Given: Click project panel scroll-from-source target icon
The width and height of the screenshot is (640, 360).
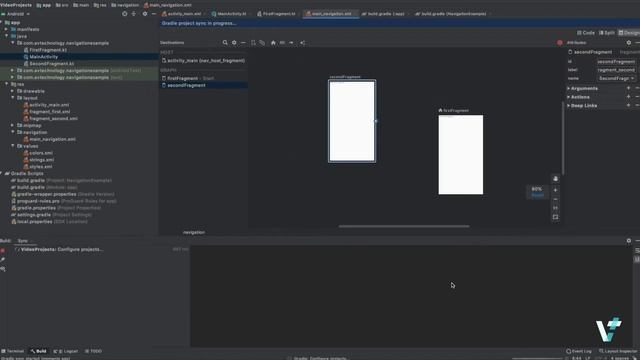Looking at the screenshot, I should (124, 14).
